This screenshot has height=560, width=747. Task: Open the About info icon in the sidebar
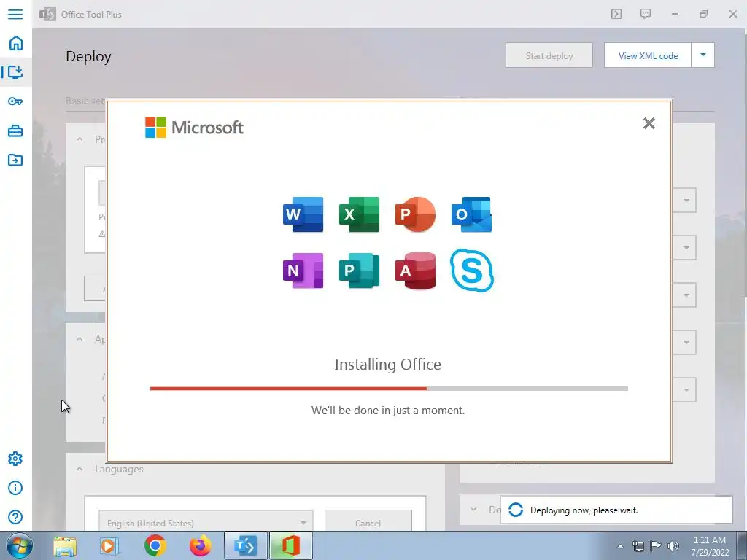[x=15, y=488]
